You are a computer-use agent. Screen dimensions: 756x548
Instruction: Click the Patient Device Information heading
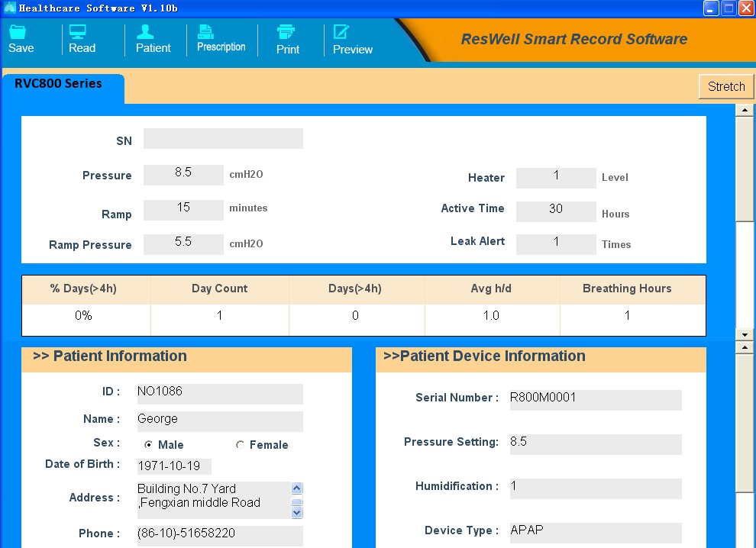point(484,356)
